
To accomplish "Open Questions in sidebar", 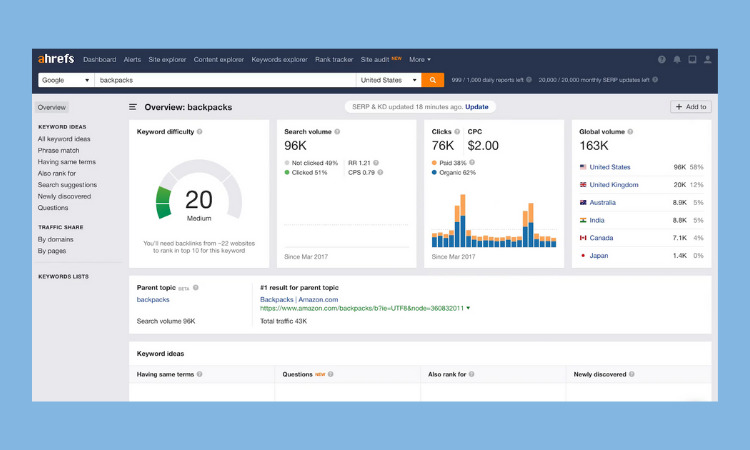I will coord(53,208).
